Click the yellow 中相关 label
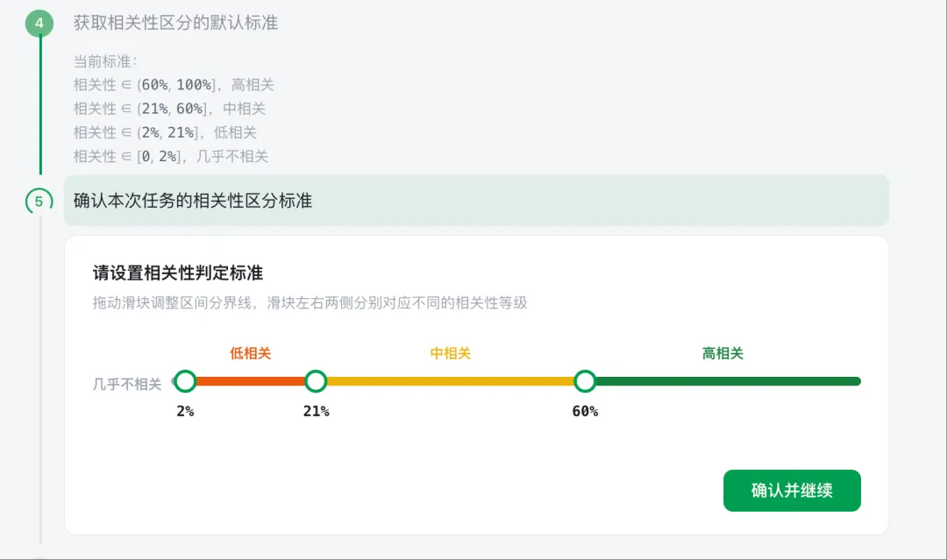This screenshot has width=947, height=560. [x=451, y=353]
